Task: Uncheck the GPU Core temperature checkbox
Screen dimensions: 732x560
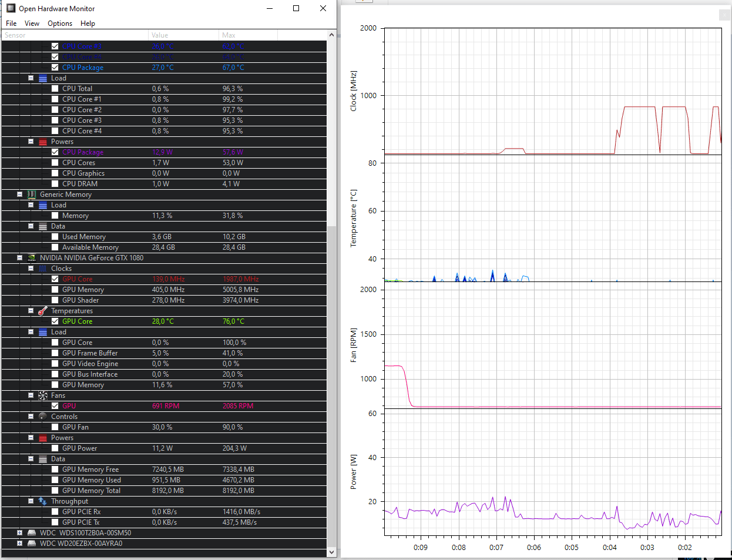Action: pos(55,321)
